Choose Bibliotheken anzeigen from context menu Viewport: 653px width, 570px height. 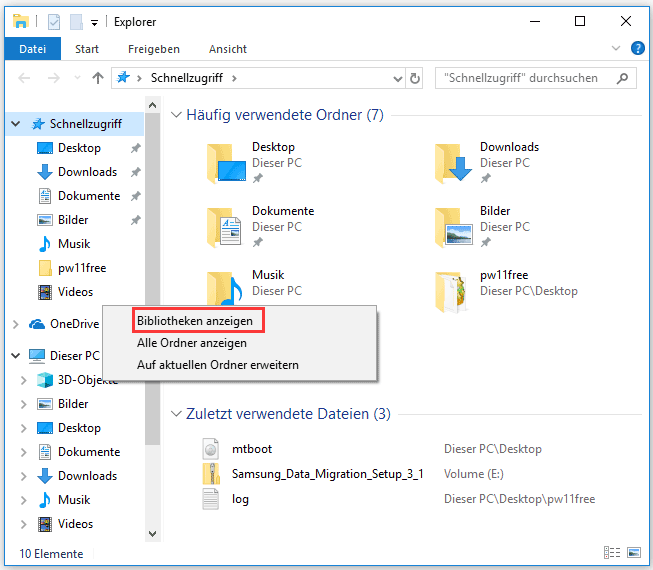[x=195, y=321]
